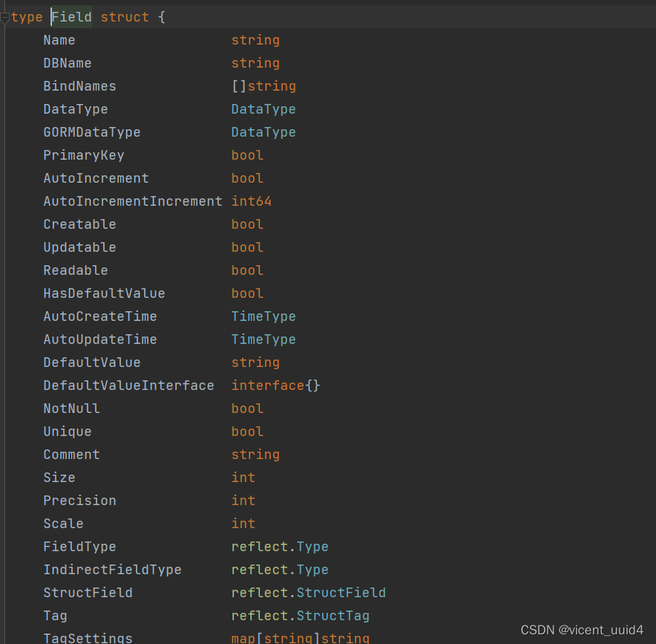Screen dimensions: 656x644
Task: Go to DataType type on DataType row
Action: click(x=264, y=109)
